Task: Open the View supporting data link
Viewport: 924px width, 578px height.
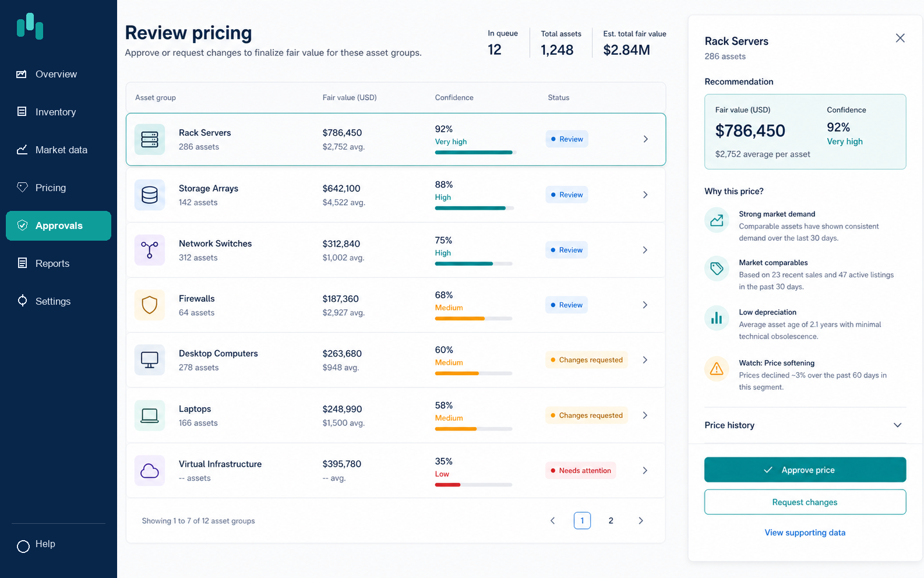Action: (805, 533)
